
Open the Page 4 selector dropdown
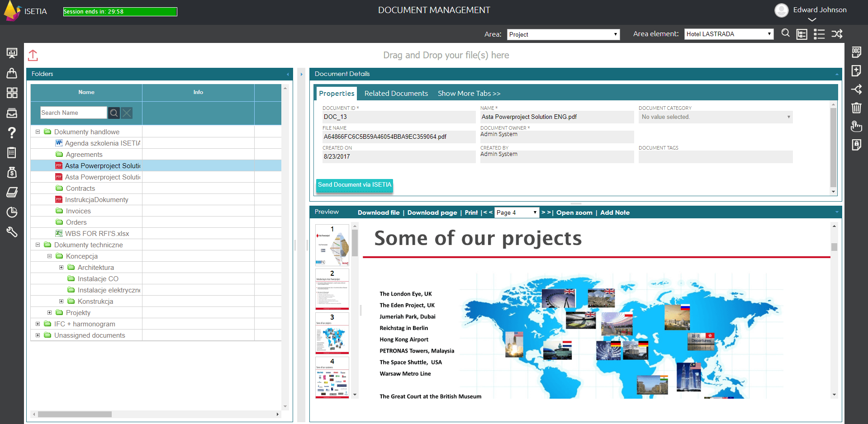point(517,212)
